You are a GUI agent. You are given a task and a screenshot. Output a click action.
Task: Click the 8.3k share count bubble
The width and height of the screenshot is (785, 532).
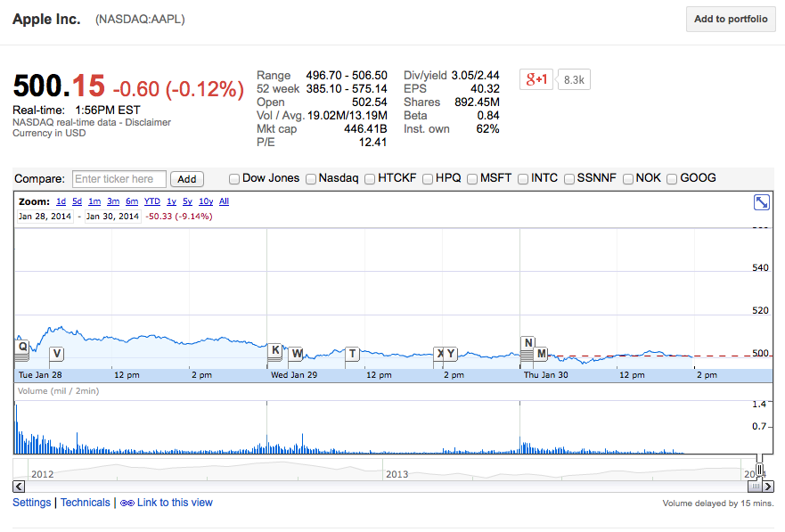[574, 79]
